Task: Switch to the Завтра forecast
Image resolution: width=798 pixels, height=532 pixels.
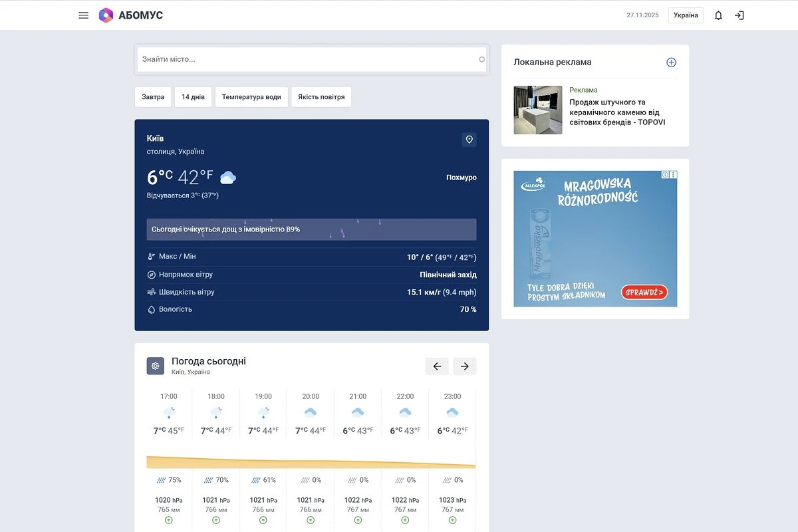Action: pyautogui.click(x=153, y=97)
